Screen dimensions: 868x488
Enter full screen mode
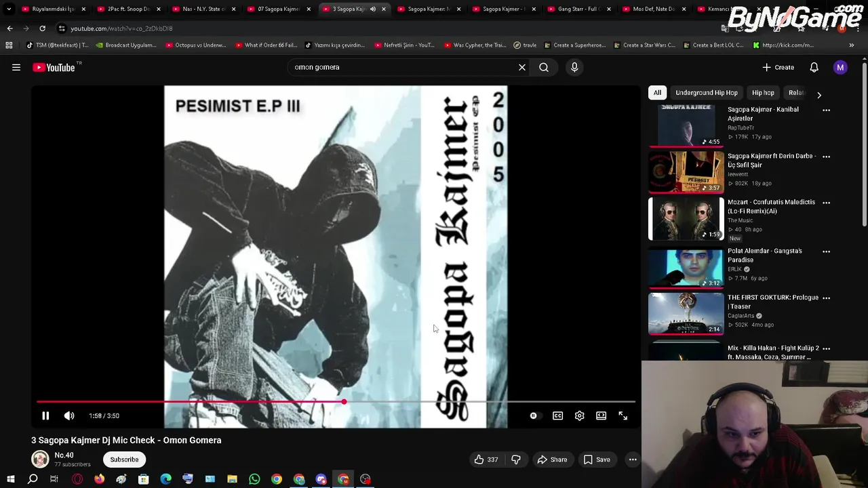pos(623,415)
